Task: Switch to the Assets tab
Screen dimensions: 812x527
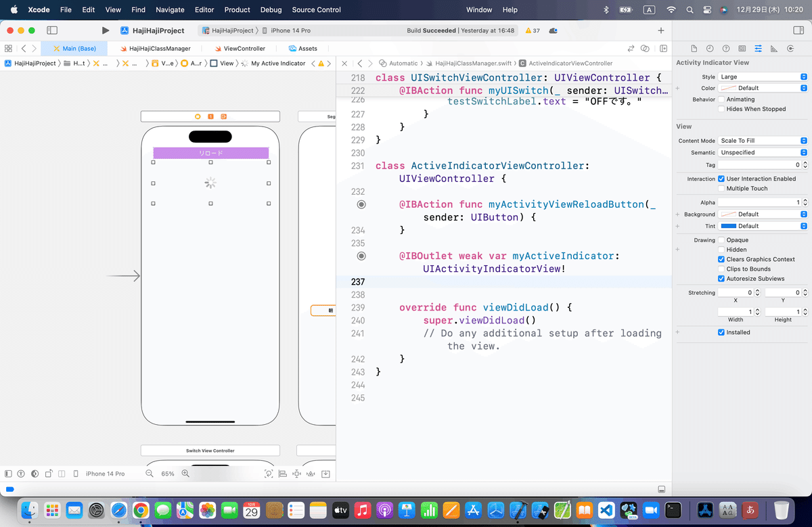Action: click(303, 49)
